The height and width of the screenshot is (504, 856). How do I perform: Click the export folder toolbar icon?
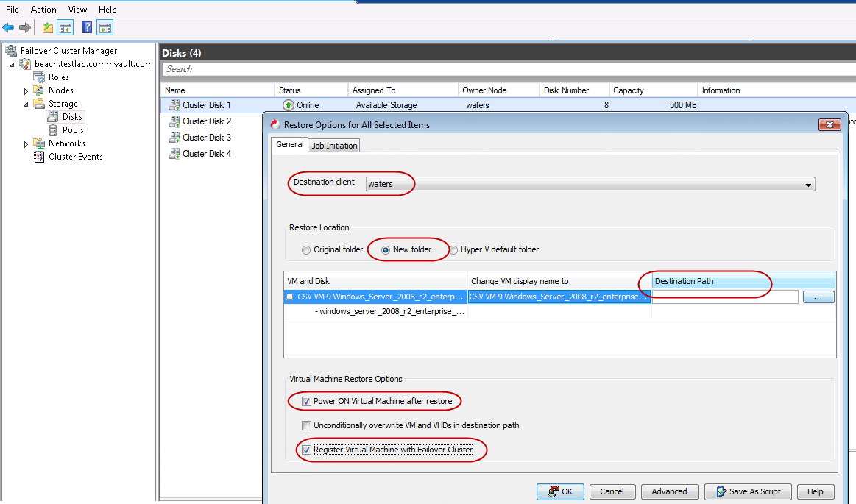click(x=46, y=27)
